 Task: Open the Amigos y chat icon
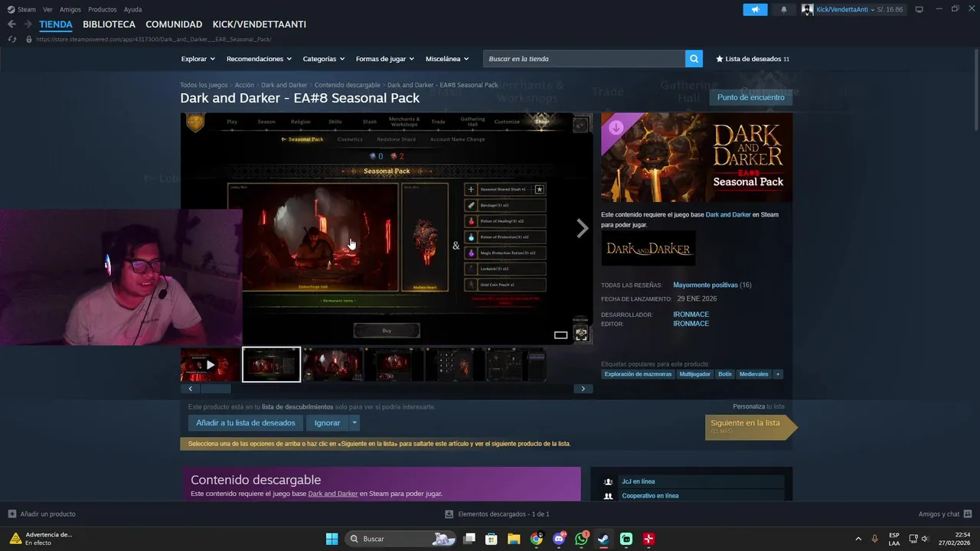(x=968, y=514)
